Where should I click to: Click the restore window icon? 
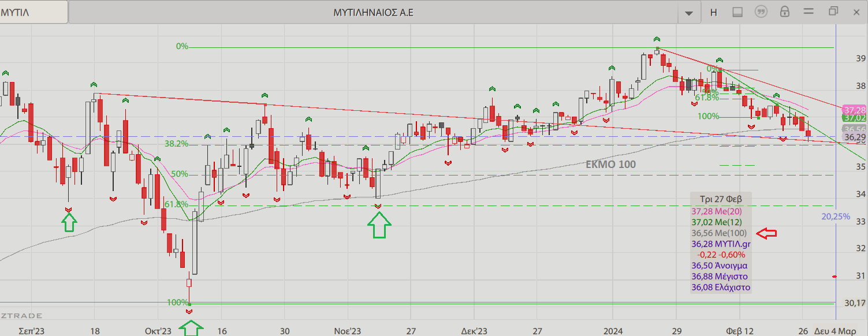click(x=833, y=12)
